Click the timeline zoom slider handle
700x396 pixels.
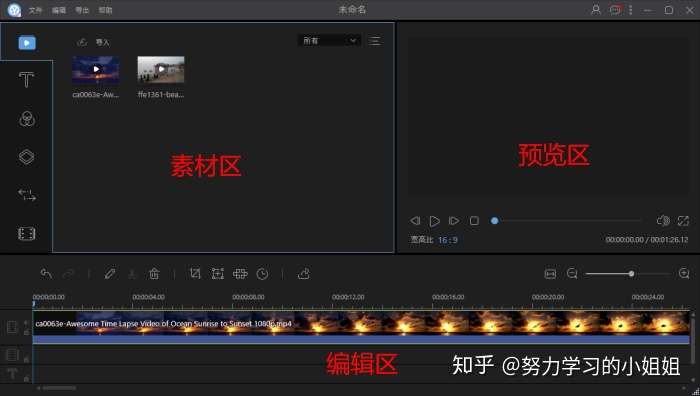click(x=631, y=274)
